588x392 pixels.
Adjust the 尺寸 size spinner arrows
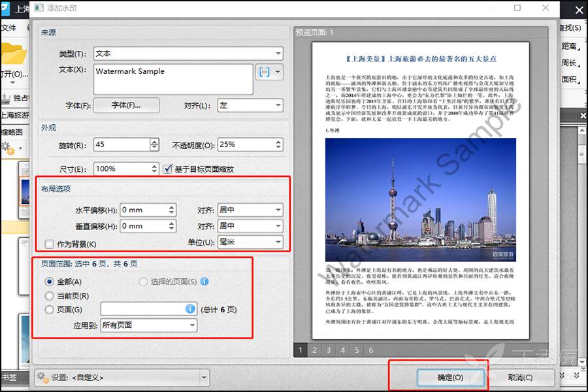[154, 169]
